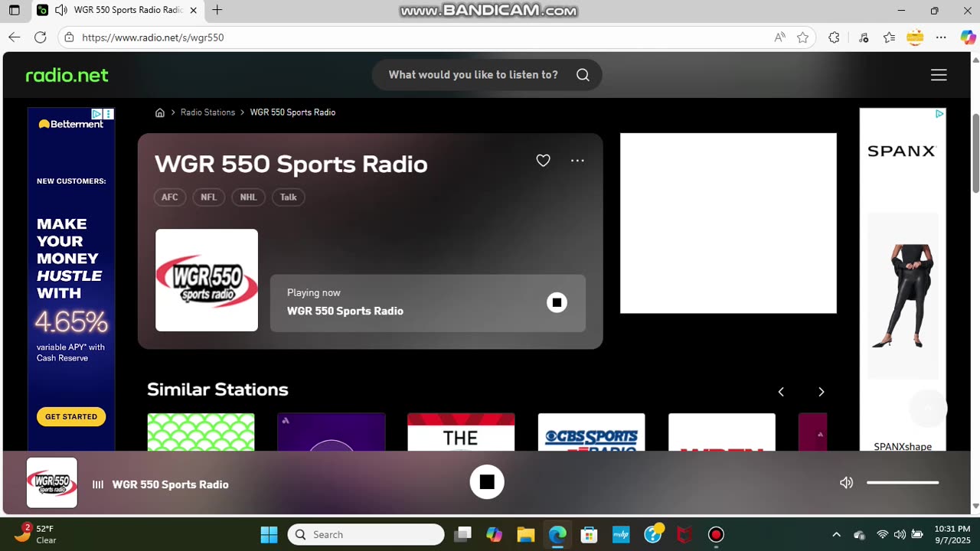
Task: Click the home breadcrumb icon
Action: click(x=160, y=112)
